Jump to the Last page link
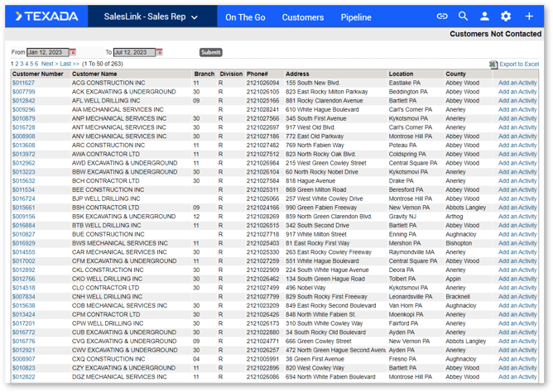Screen dimensions: 553x392 coord(69,64)
